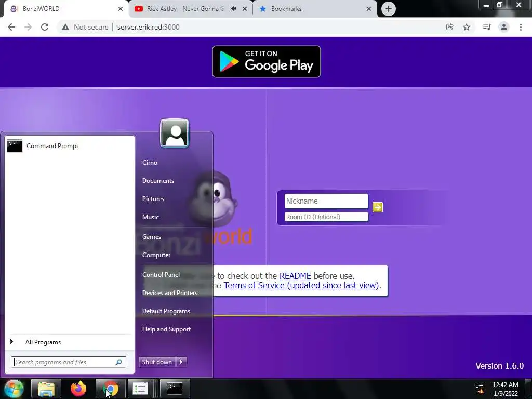Screen dimensions: 532x399
Task: Click the Get it on Google Play badge
Action: click(267, 61)
